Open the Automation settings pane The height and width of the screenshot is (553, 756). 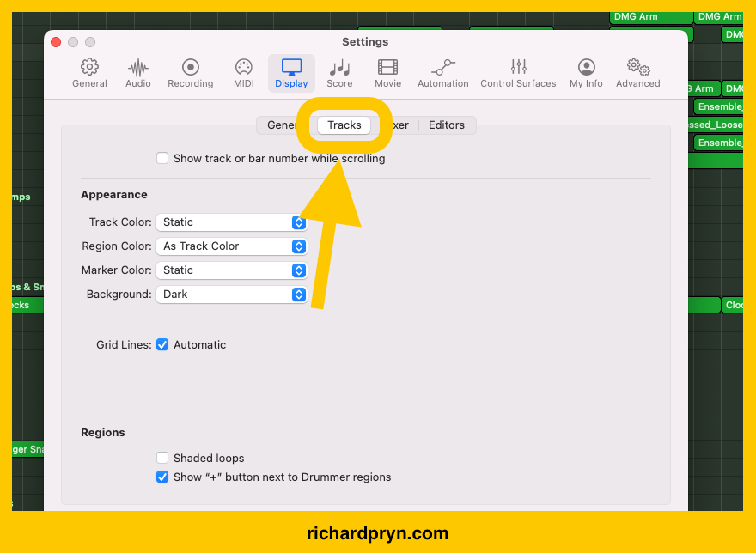pos(442,73)
